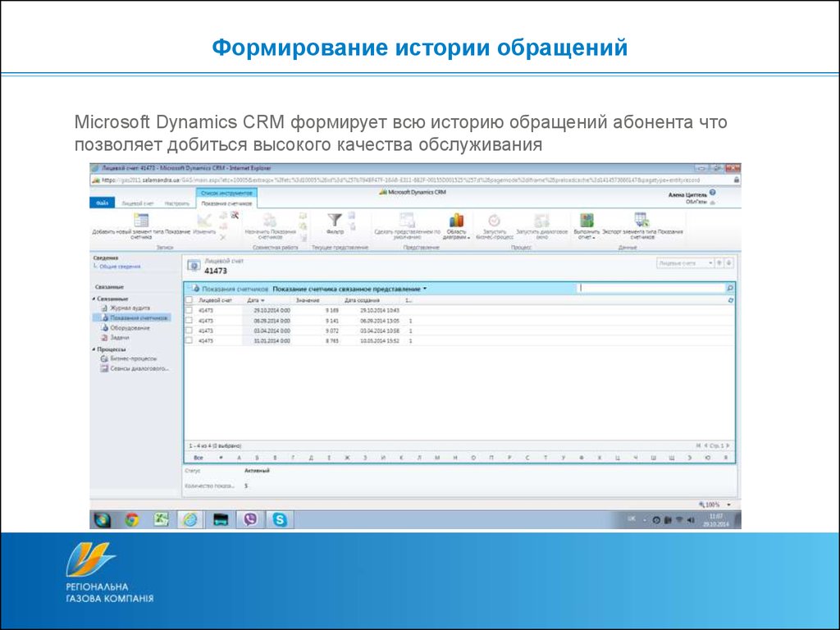Click the Все filter in alphabet bar
The height and width of the screenshot is (630, 840).
199,458
